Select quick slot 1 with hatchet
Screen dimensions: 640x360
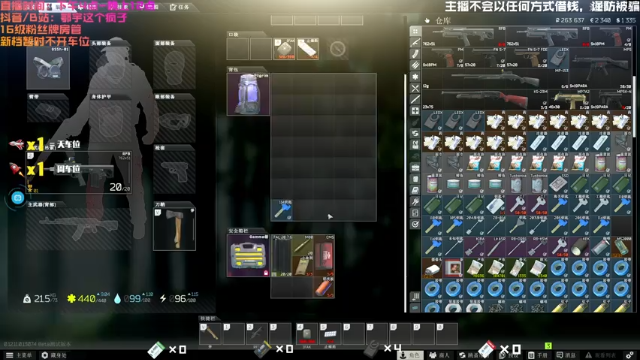210,333
